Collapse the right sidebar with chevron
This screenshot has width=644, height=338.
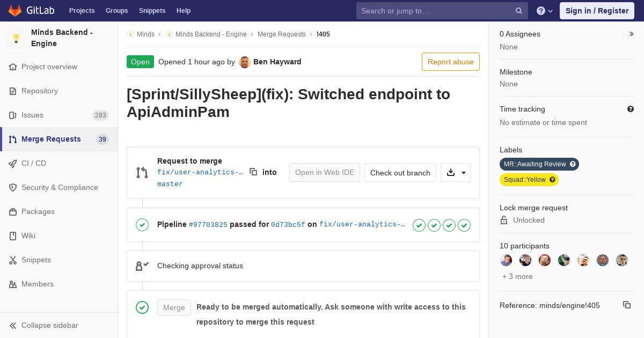[x=632, y=34]
